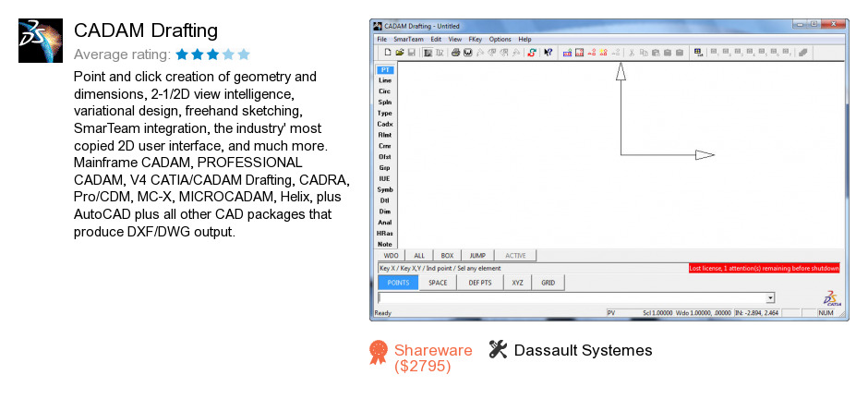Switch to the GRID option
868x399 pixels.
click(x=548, y=283)
